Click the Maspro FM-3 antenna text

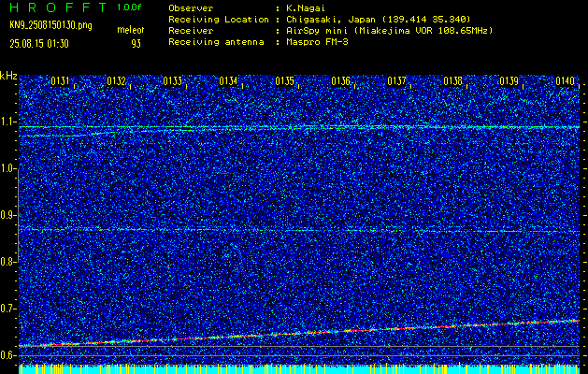tap(317, 42)
